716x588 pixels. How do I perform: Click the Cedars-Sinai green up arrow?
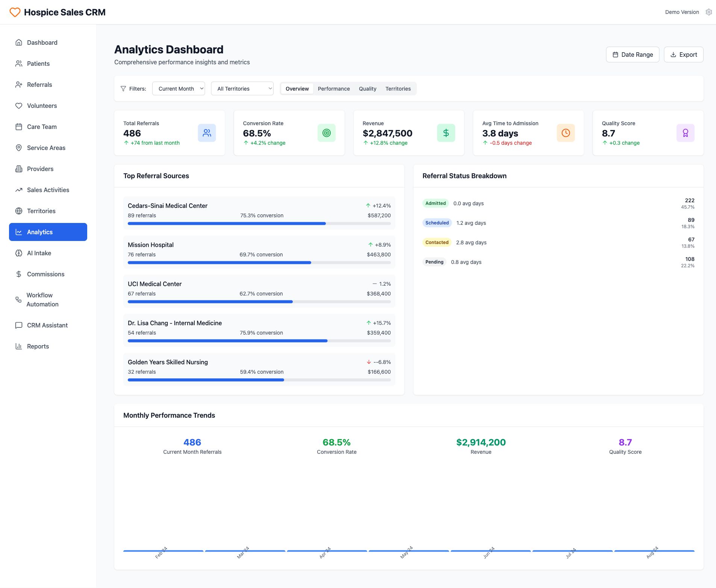pyautogui.click(x=368, y=206)
